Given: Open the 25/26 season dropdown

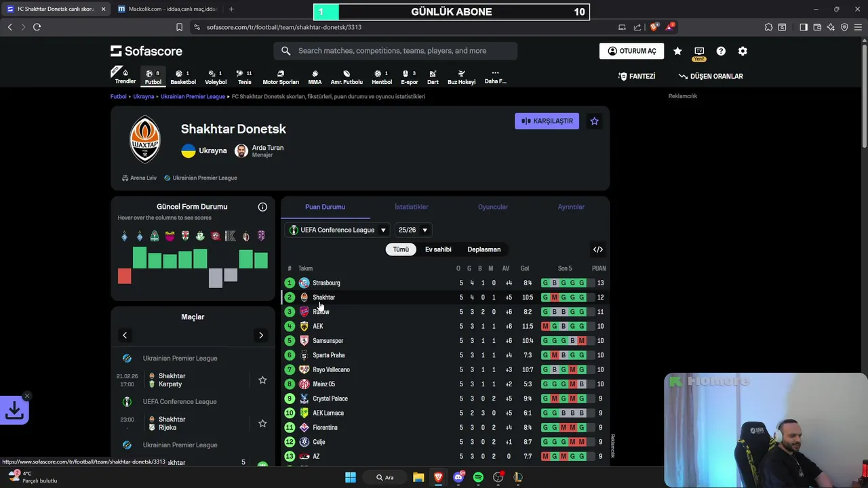Looking at the screenshot, I should click(x=414, y=230).
